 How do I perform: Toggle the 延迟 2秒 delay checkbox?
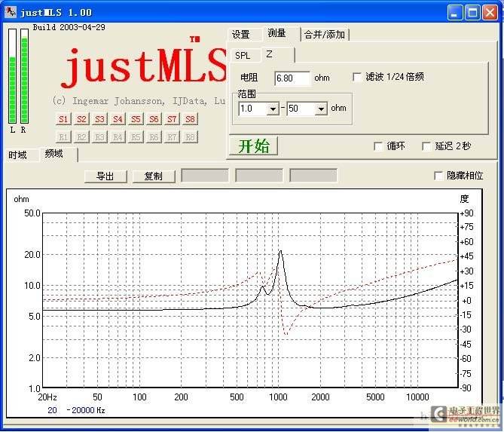[426, 146]
